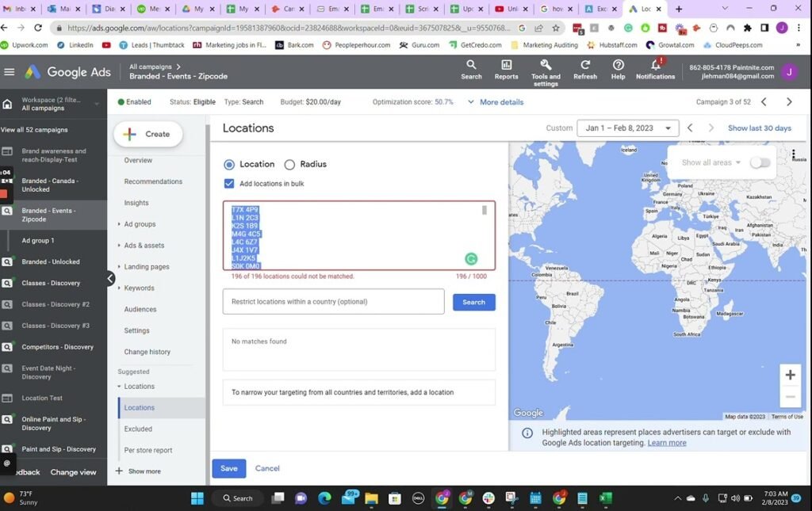The image size is (812, 511).
Task: Open the Overview page
Action: tap(138, 160)
